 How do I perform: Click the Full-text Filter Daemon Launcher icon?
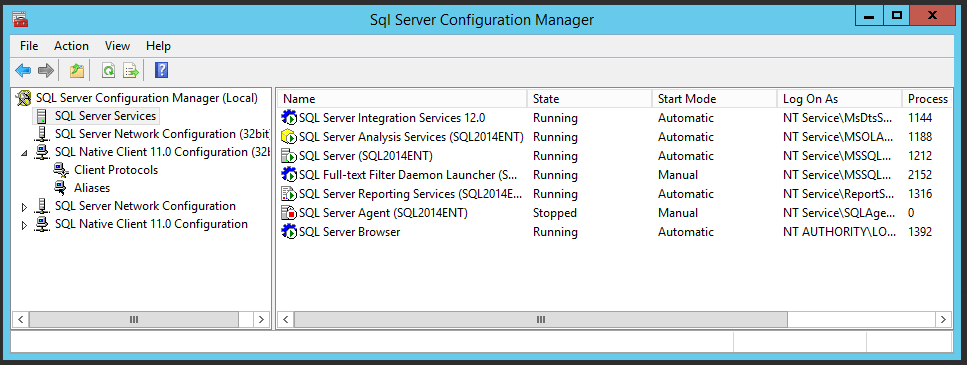289,175
